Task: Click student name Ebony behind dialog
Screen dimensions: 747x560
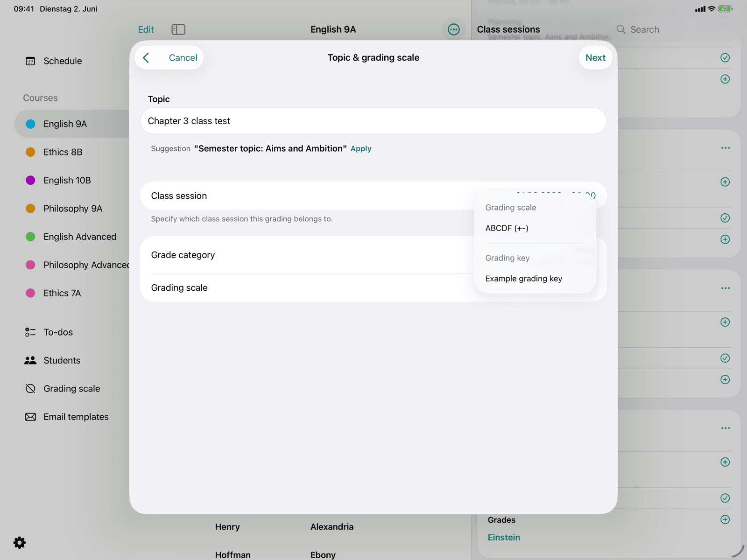Action: click(323, 555)
